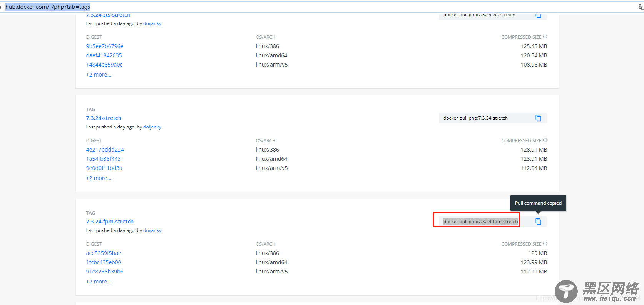The width and height of the screenshot is (644, 305).
Task: Copy the pull command for php:7.3.24-stretch
Action: pyautogui.click(x=538, y=118)
